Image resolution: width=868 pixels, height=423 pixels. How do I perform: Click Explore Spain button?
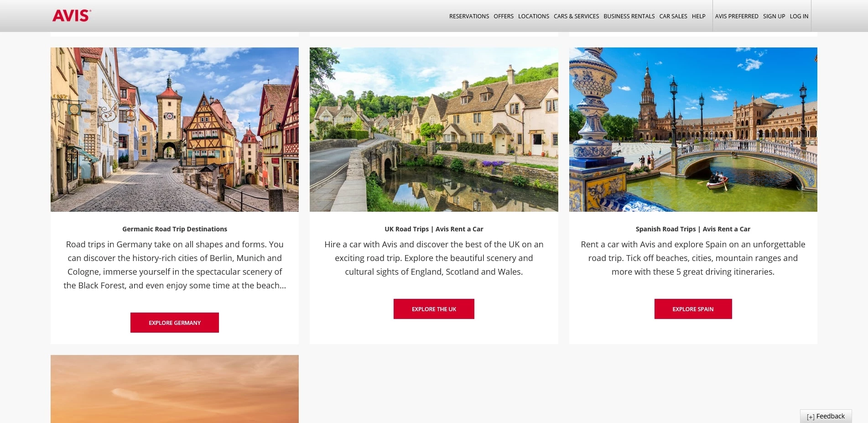click(x=693, y=309)
